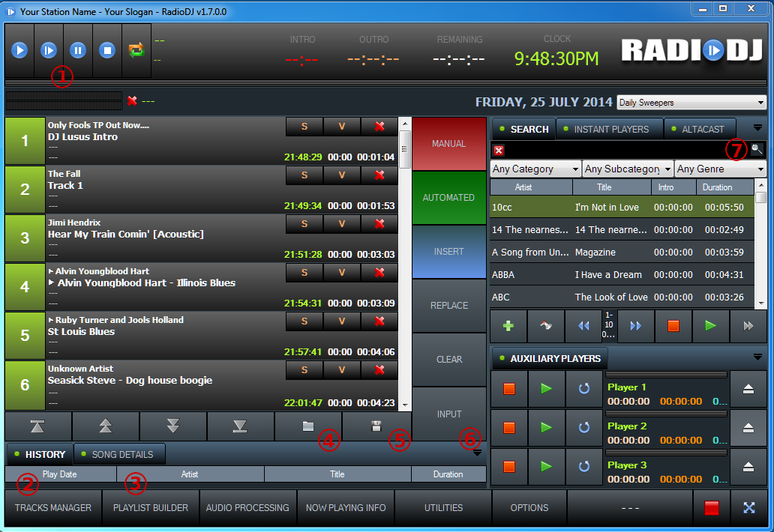Eject the track loaded in Player 1
The width and height of the screenshot is (774, 532).
(x=748, y=389)
